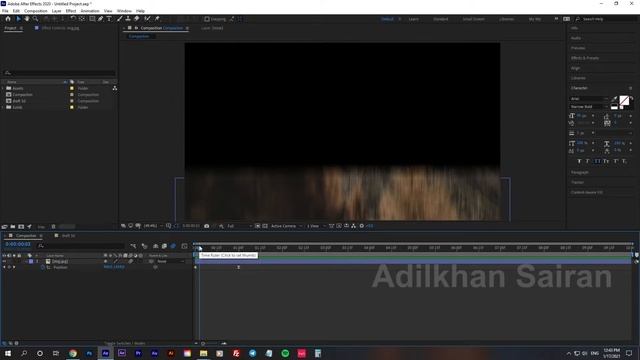640x360 pixels.
Task: Switch to the Small Screen workspace
Action: pos(473,19)
